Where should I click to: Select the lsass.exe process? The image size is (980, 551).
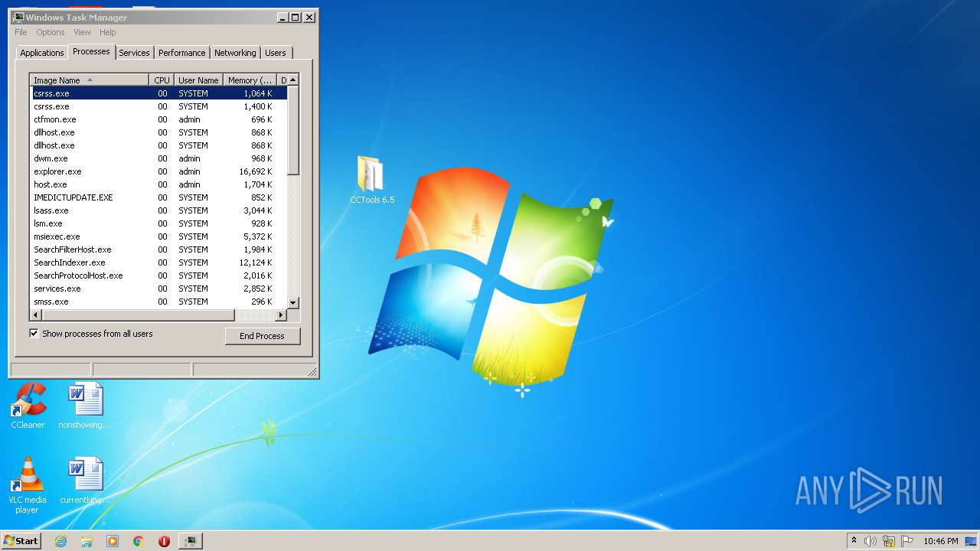point(159,210)
